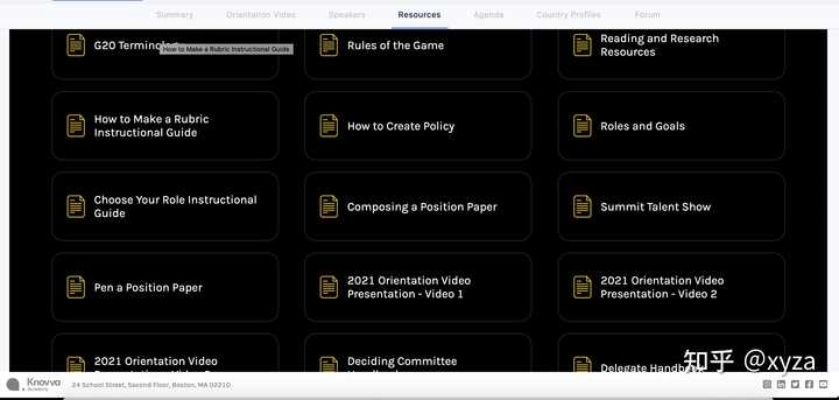Open How to Make a Rubric Instructional Guide

click(165, 126)
